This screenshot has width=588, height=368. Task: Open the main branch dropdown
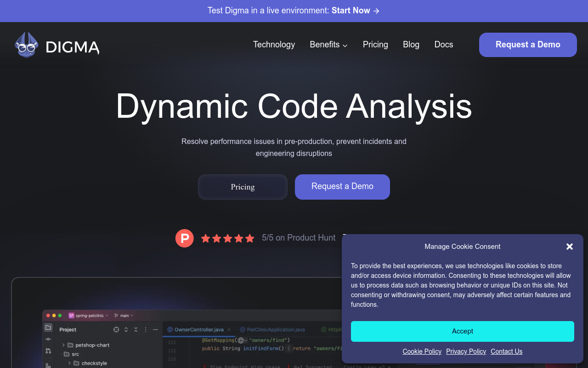pyautogui.click(x=124, y=316)
